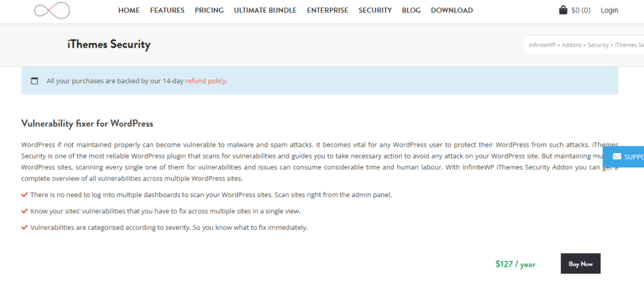Click the $127 / year price text
Viewport: 644px width, 287px height.
click(516, 264)
